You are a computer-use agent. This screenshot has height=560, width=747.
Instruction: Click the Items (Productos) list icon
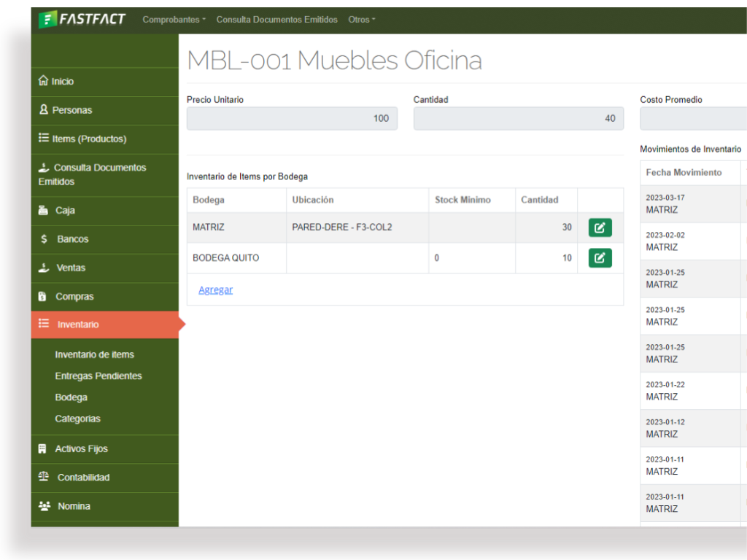coord(43,138)
